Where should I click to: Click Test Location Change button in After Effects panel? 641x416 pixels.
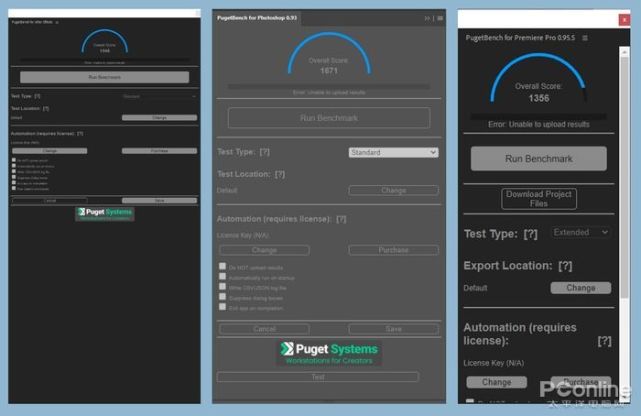coord(159,118)
